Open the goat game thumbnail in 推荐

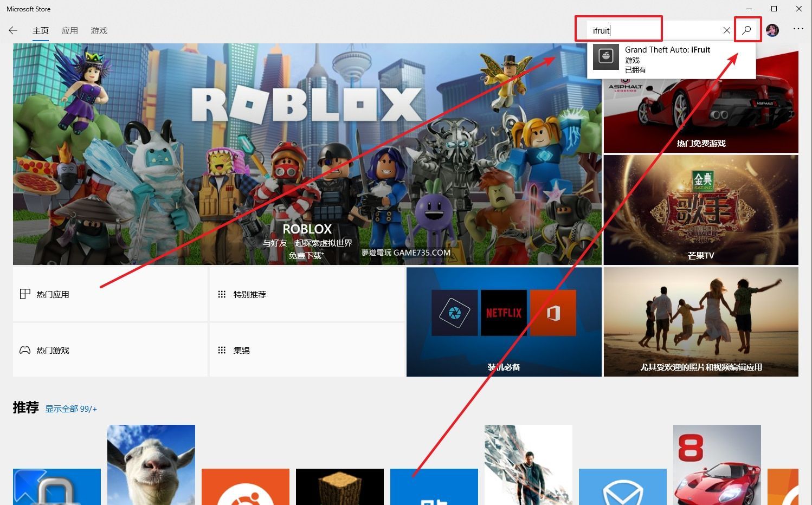(x=151, y=464)
